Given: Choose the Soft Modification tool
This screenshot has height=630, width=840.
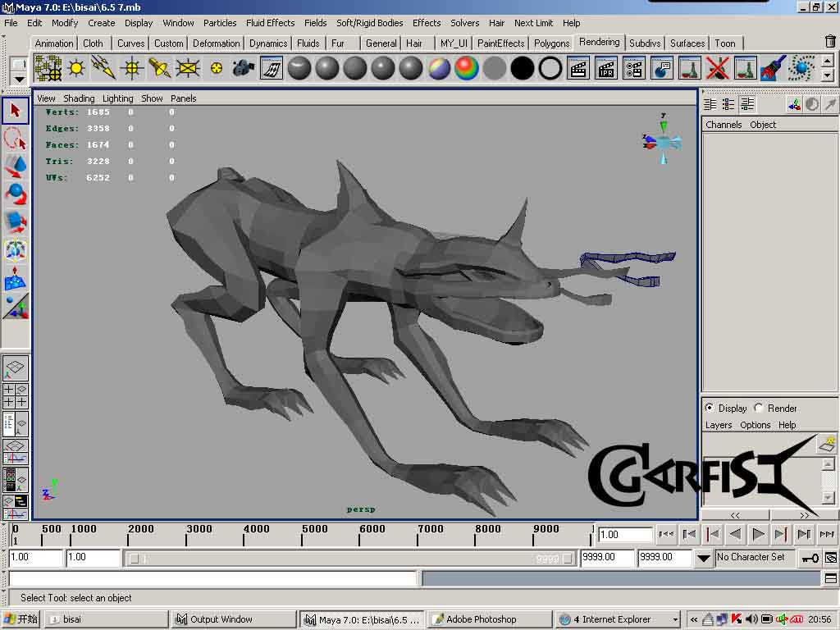Looking at the screenshot, I should [x=15, y=277].
